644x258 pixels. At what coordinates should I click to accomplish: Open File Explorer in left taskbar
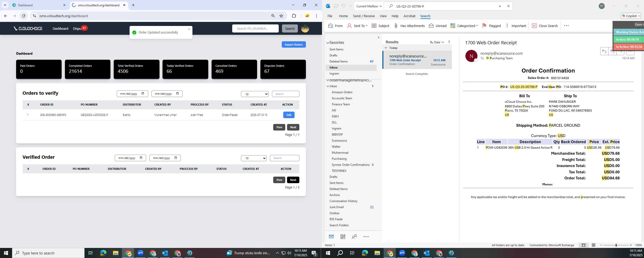(x=115, y=253)
